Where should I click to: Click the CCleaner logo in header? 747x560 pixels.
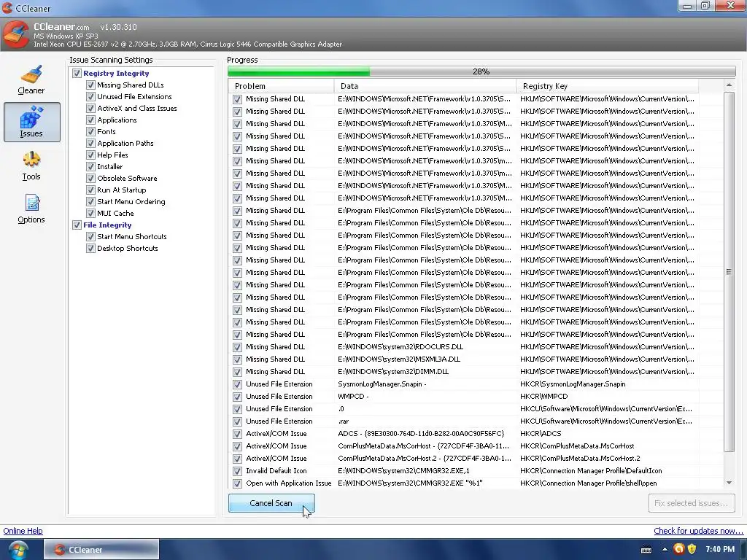(16, 34)
